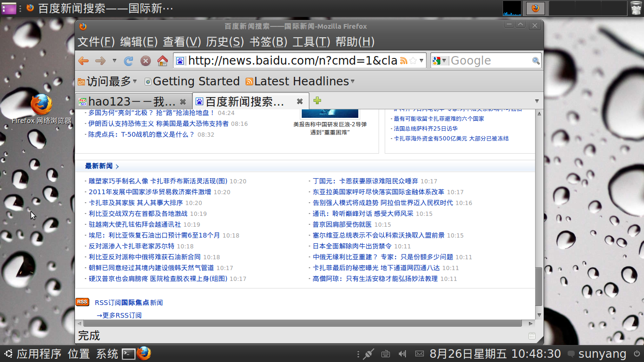Open the 应用程序 menu in the panel
Image resolution: width=644 pixels, height=362 pixels.
pos(39,354)
